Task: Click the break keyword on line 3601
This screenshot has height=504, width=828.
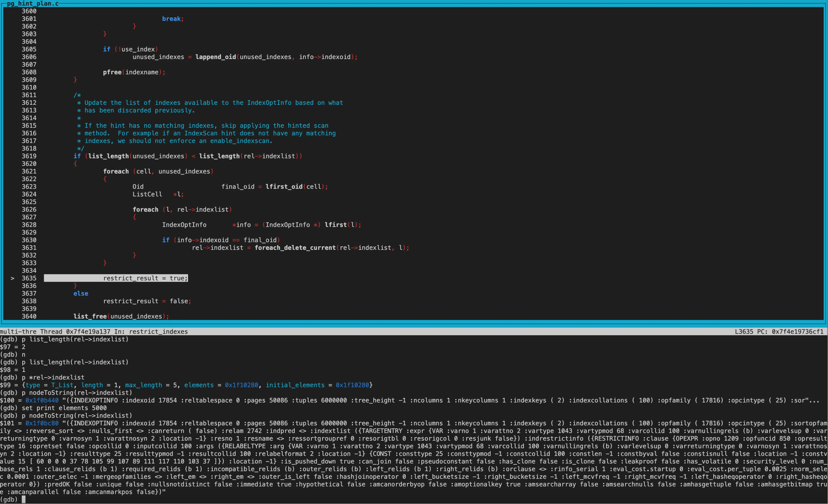Action: click(x=171, y=19)
